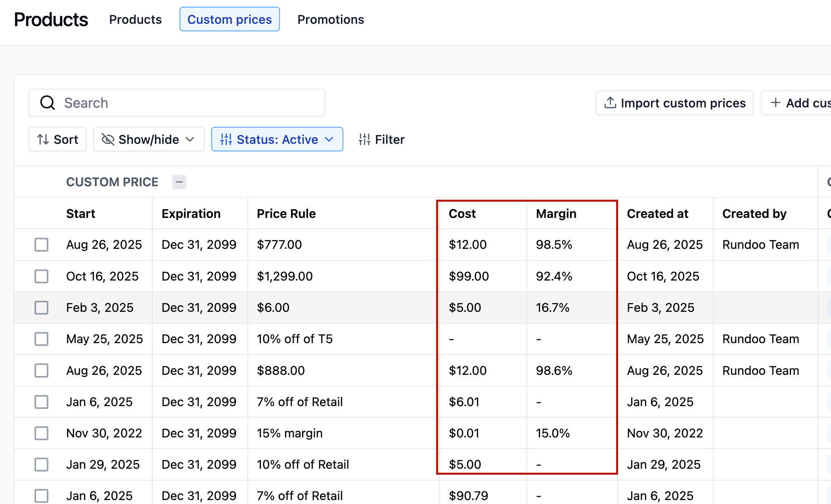This screenshot has height=504, width=831.
Task: Click the Margin column header
Action: (x=556, y=214)
